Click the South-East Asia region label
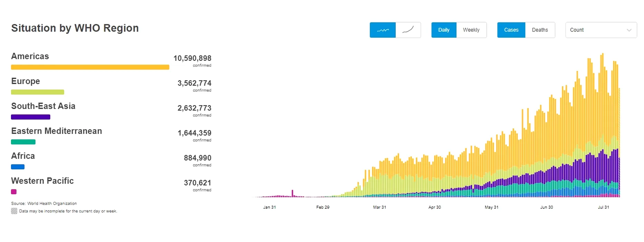This screenshot has width=644, height=242. (43, 106)
